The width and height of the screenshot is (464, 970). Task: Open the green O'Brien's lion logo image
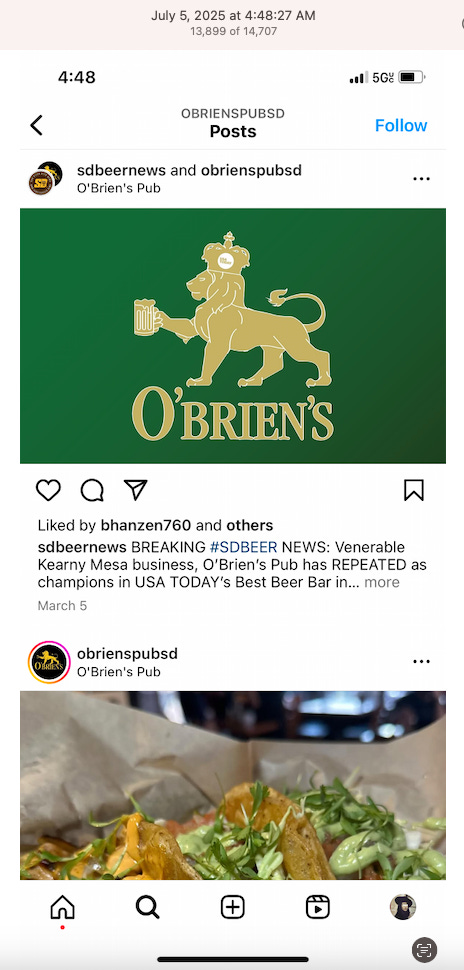(233, 336)
